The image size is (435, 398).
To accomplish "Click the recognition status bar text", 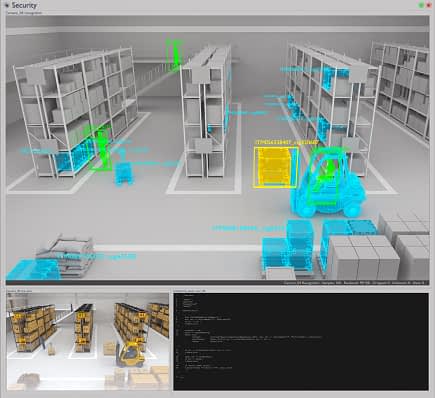I will (x=355, y=283).
